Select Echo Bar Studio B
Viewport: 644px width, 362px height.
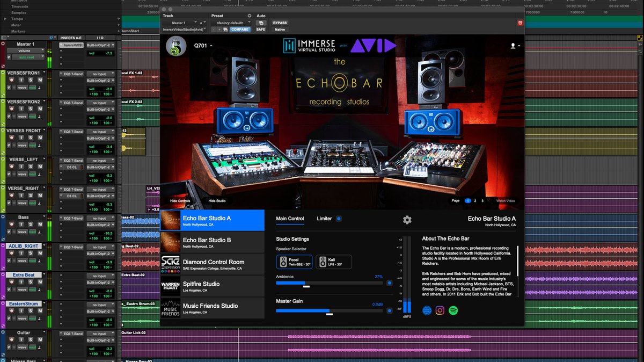tap(213, 242)
